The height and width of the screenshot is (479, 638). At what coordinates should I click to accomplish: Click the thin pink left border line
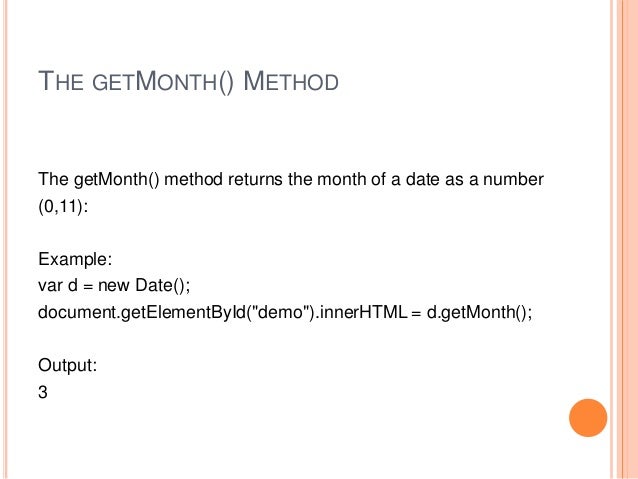[x=6, y=239]
